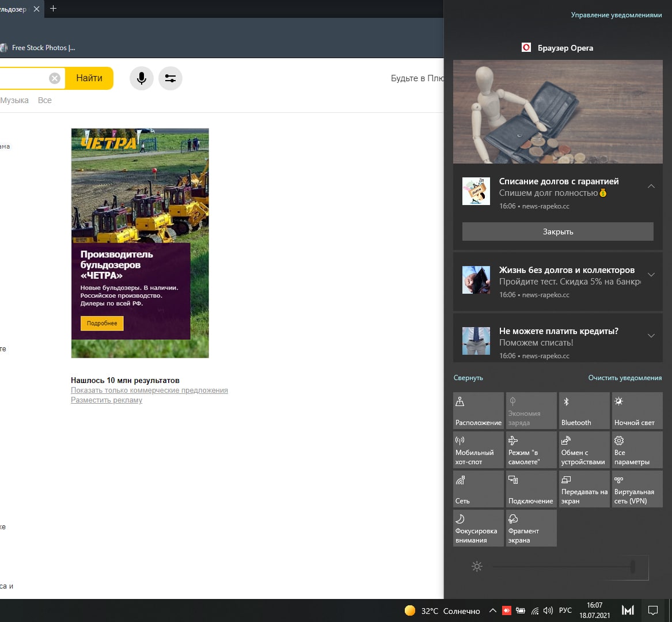Open clock and date 16:07 flyout

tap(594, 610)
